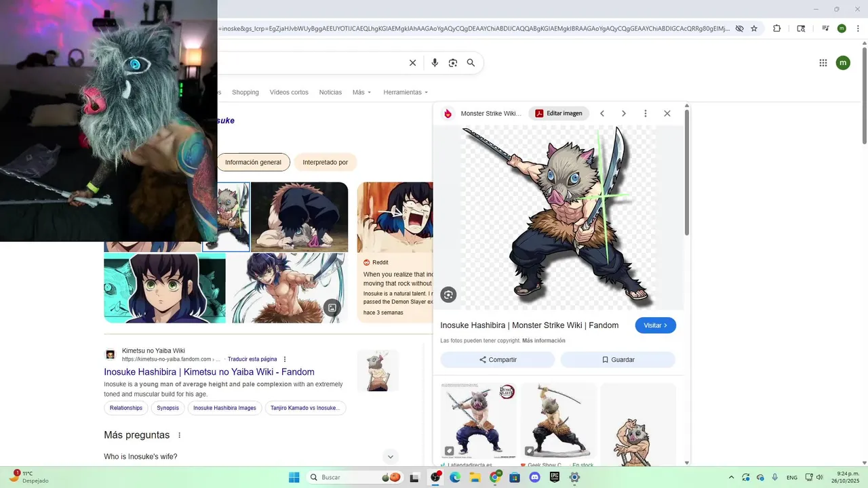This screenshot has height=488, width=868.
Task: Click the crossed-eye icon in the address bar
Action: pos(739,28)
